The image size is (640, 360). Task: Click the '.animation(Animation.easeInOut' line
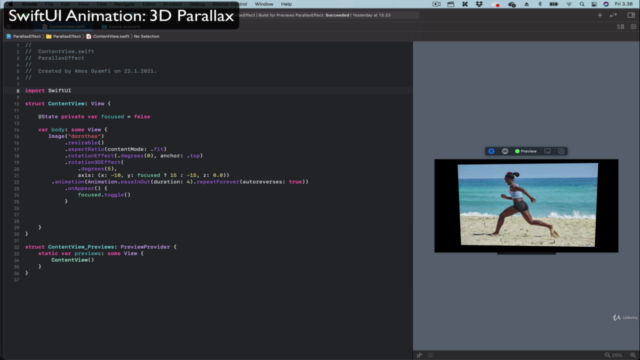click(180, 182)
